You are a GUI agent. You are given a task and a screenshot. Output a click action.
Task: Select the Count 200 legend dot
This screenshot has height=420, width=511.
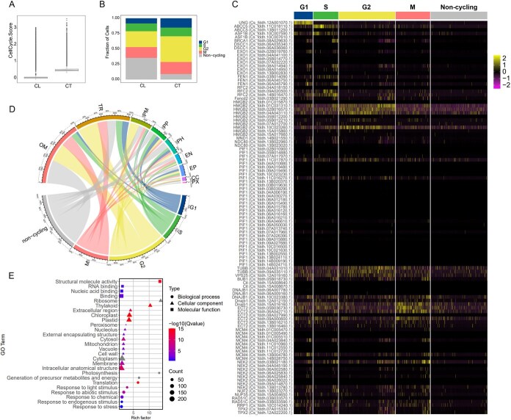point(172,399)
